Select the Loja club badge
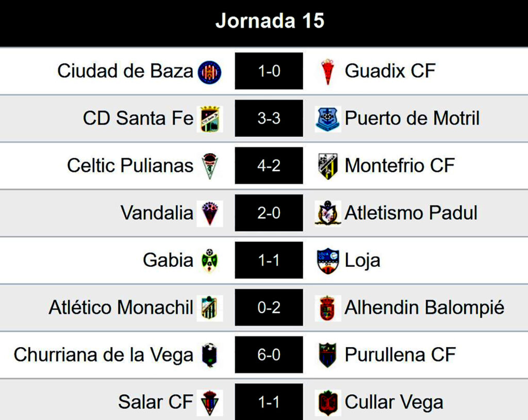This screenshot has width=528, height=420. [328, 261]
